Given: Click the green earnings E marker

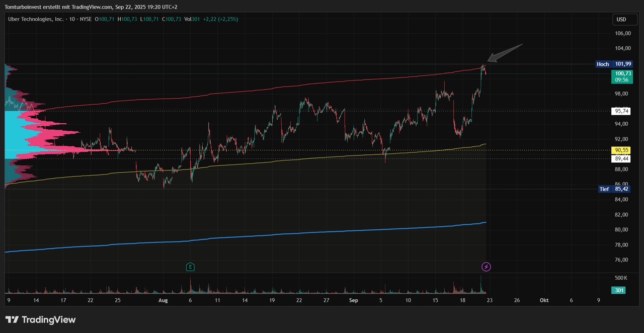Looking at the screenshot, I should (190, 267).
